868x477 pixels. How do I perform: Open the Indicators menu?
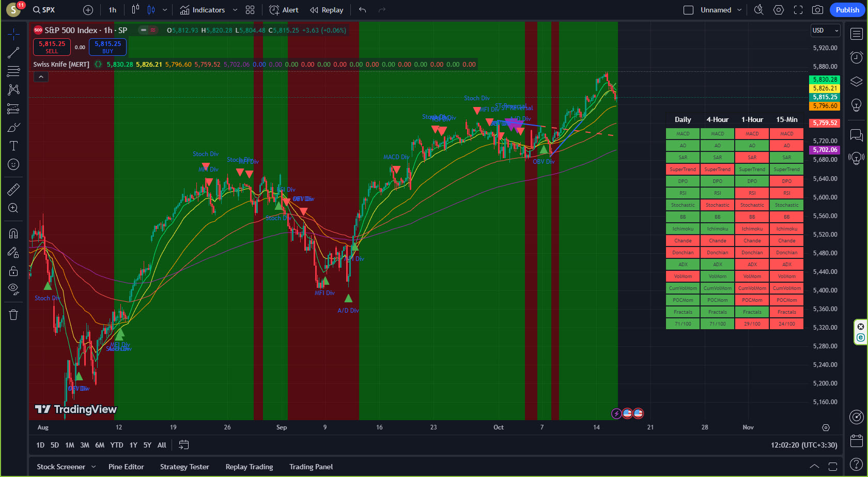[x=202, y=10]
